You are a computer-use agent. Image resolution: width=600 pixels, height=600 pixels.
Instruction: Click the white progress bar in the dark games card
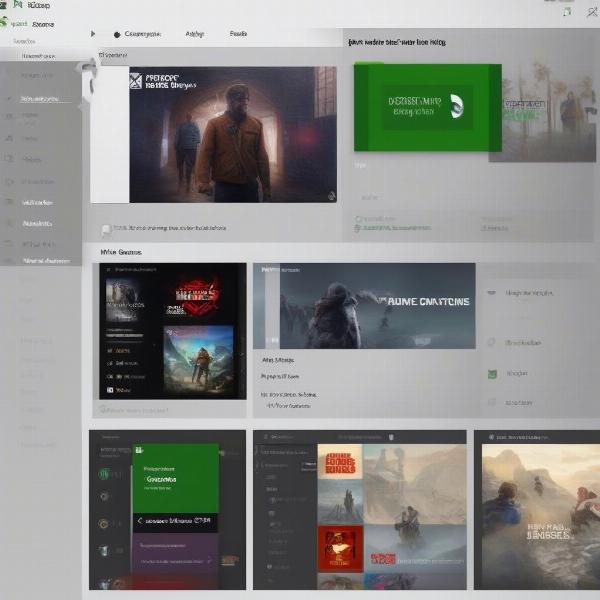125,334
